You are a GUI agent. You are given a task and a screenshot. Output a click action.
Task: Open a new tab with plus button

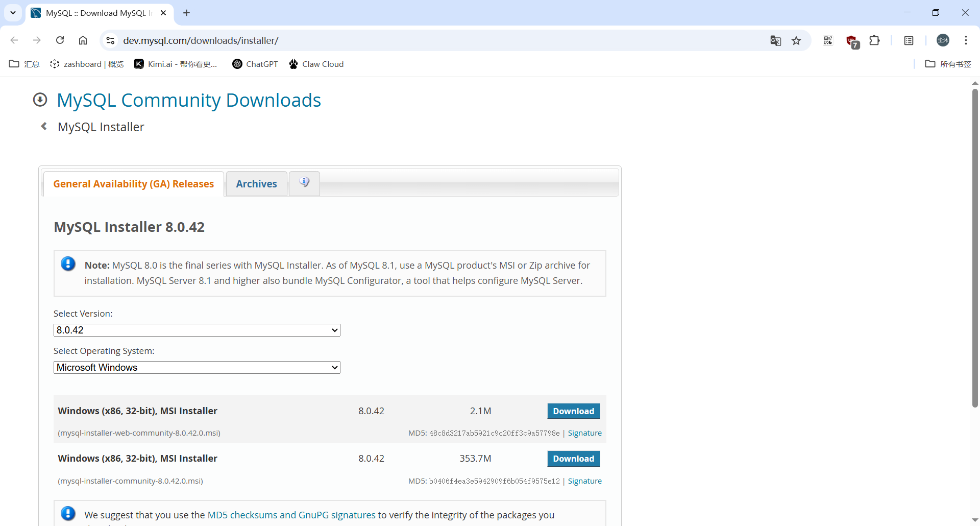coord(186,13)
